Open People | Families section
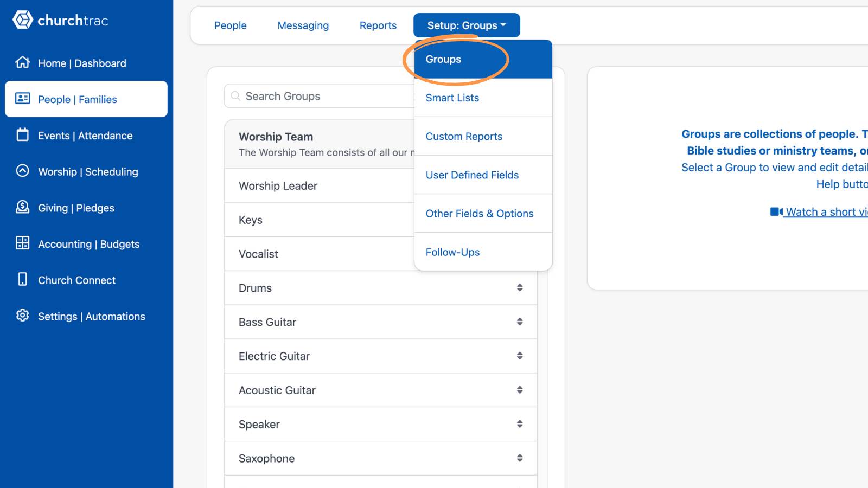This screenshot has height=488, width=868. (86, 99)
